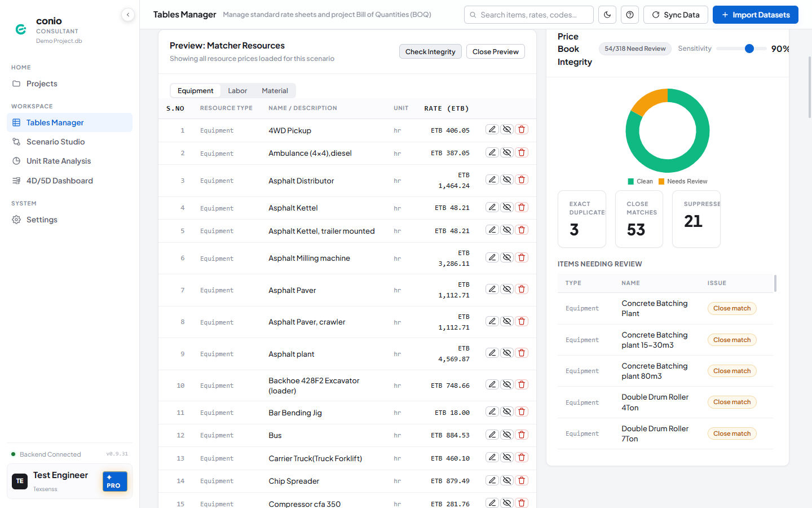This screenshot has width=812, height=508.
Task: Click Import Datasets button
Action: 755,15
